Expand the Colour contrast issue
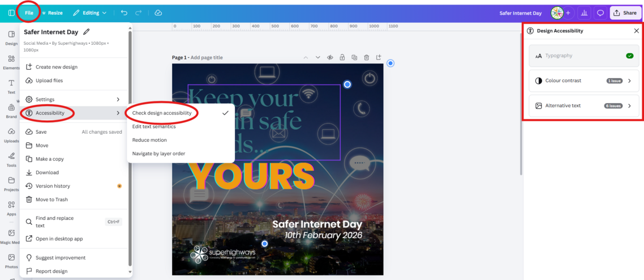 click(x=583, y=80)
